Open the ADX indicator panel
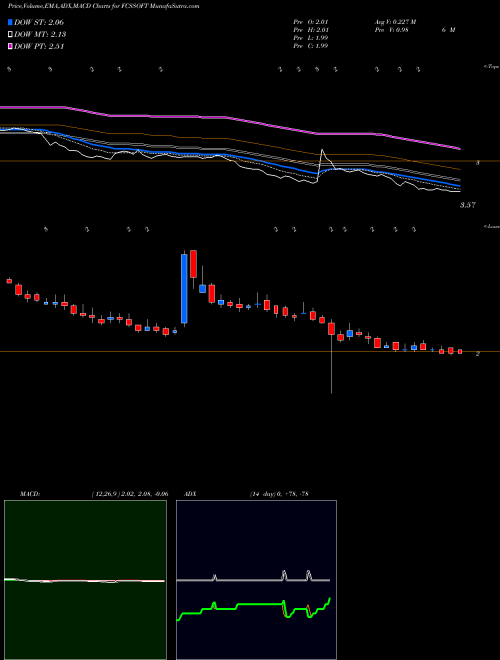This screenshot has width=500, height=660. pyautogui.click(x=256, y=580)
